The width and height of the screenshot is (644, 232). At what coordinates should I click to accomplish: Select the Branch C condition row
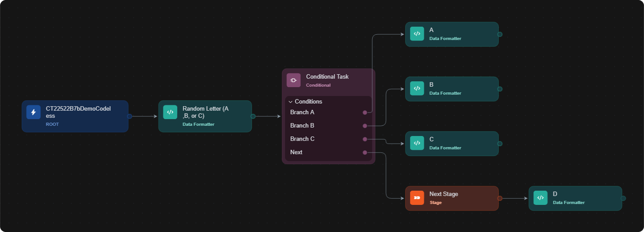[328, 139]
